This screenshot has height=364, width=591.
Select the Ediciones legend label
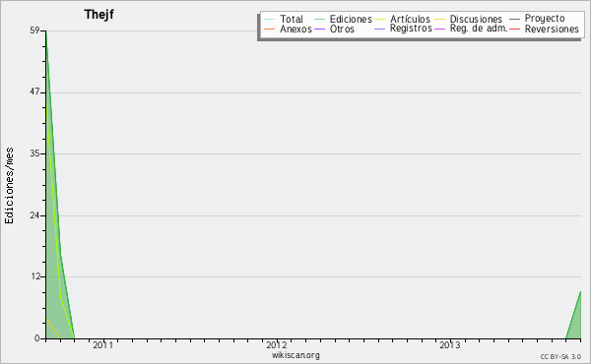(351, 19)
